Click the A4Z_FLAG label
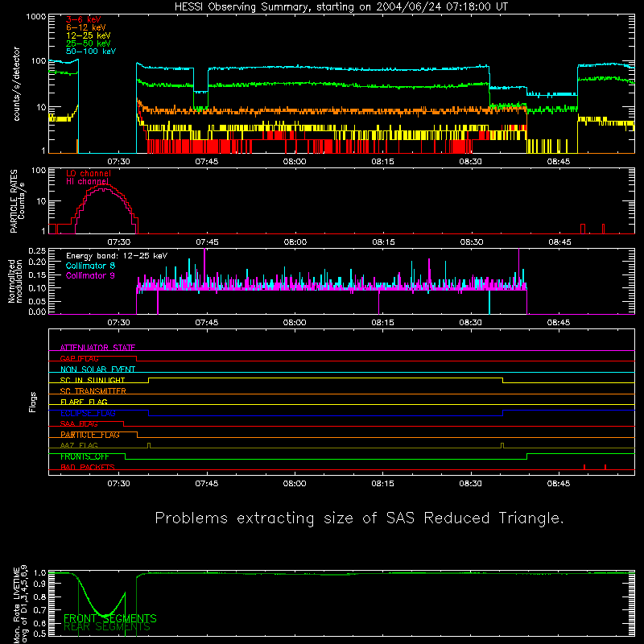Viewport: 644px width, 644px height. click(x=79, y=445)
